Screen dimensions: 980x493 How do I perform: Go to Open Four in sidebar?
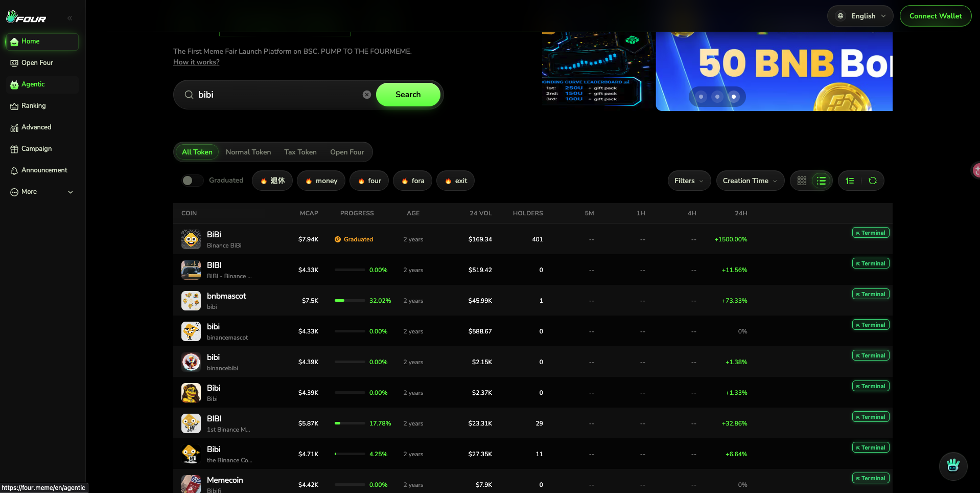pyautogui.click(x=42, y=63)
